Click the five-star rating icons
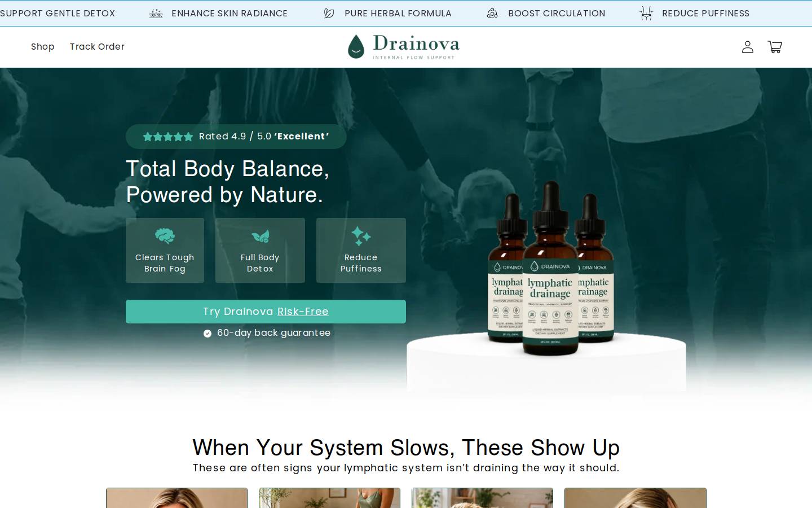The height and width of the screenshot is (508, 812). click(168, 137)
